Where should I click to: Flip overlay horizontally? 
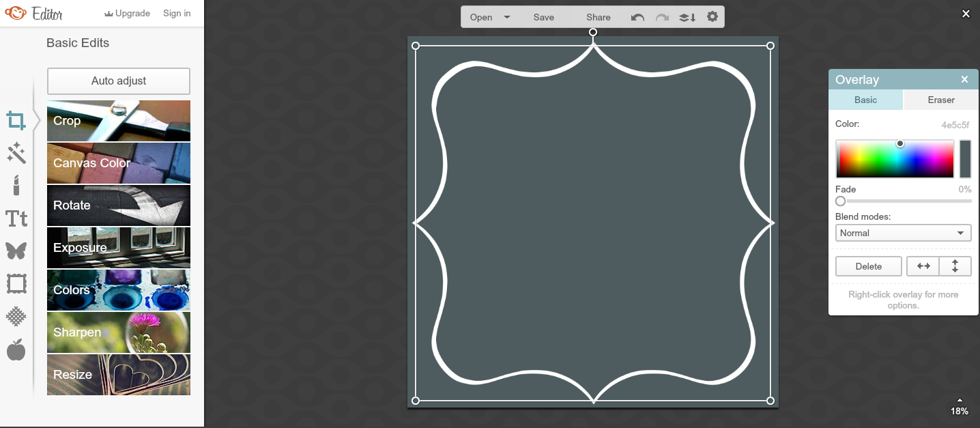coord(923,266)
